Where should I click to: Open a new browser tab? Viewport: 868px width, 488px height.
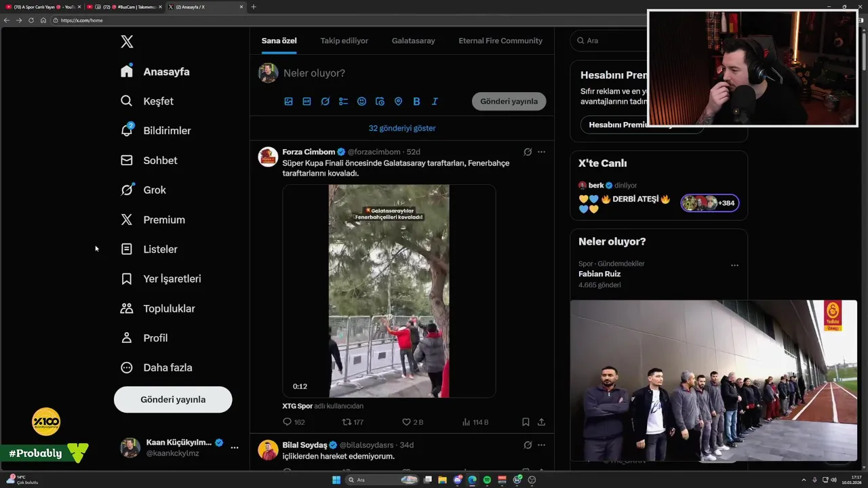254,7
